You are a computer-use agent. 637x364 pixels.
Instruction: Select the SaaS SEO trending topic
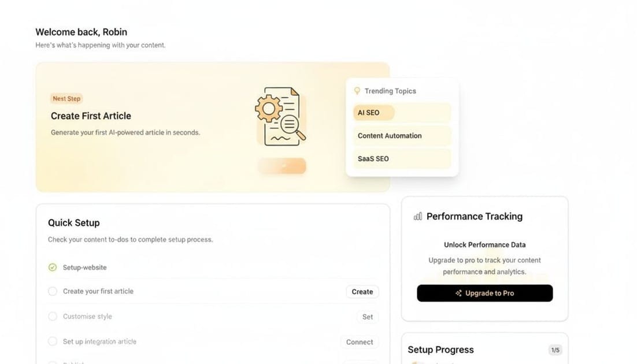pos(401,158)
